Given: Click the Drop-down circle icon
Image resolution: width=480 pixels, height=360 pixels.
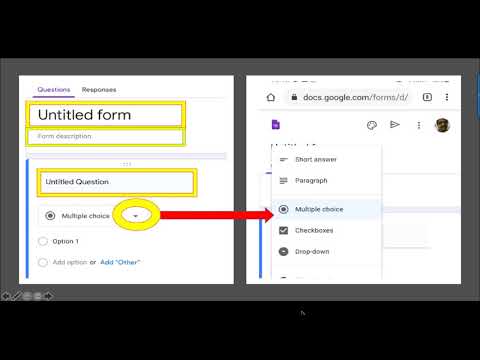Looking at the screenshot, I should pyautogui.click(x=283, y=251).
